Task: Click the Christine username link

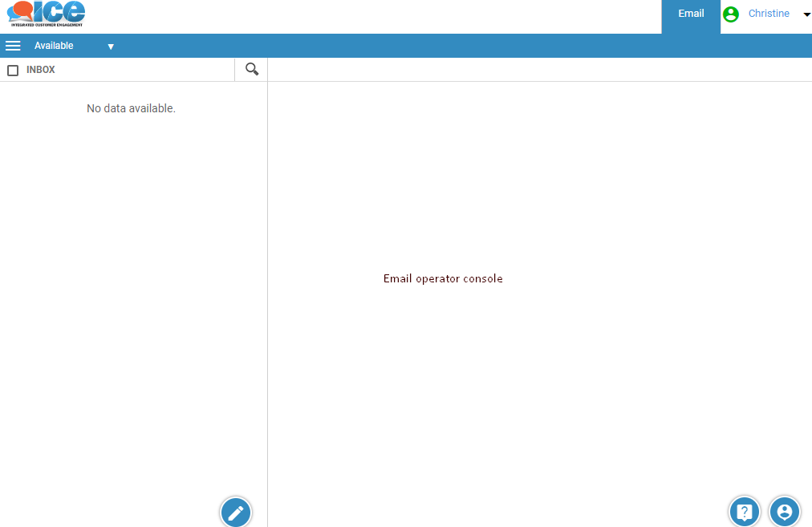Action: click(x=768, y=13)
